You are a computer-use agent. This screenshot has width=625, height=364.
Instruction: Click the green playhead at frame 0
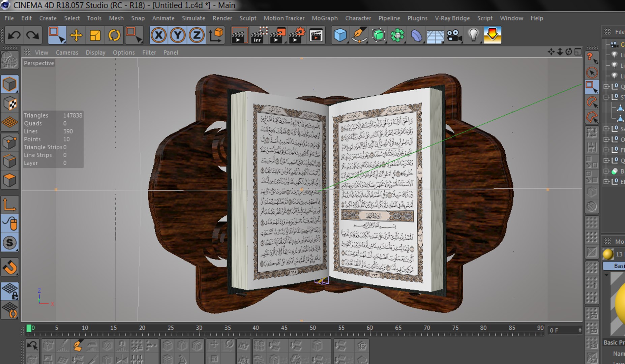[x=29, y=328]
